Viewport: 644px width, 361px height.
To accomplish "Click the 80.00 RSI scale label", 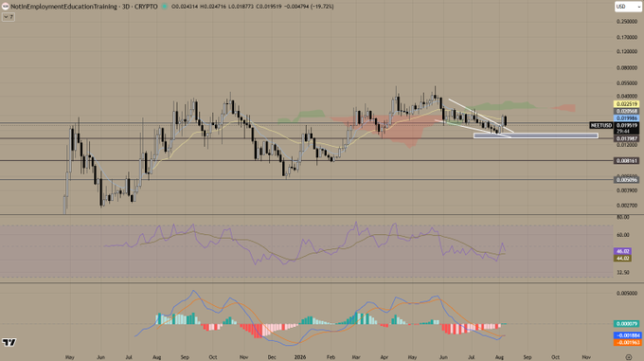I will coord(623,217).
